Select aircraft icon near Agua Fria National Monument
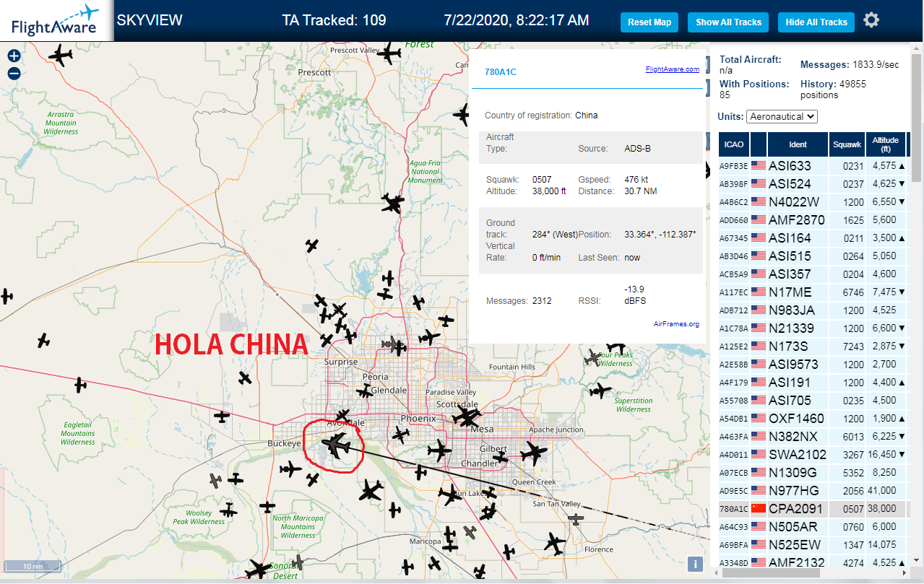This screenshot has height=584, width=924. (392, 204)
